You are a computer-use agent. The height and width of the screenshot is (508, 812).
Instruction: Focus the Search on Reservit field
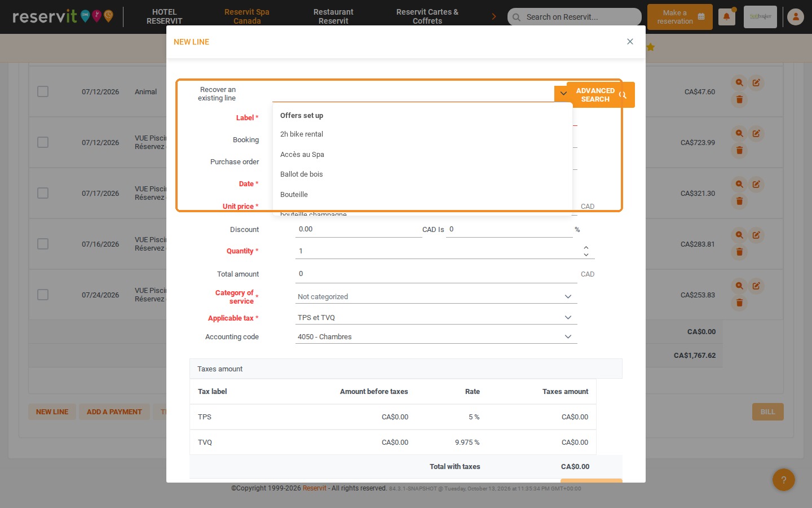575,17
